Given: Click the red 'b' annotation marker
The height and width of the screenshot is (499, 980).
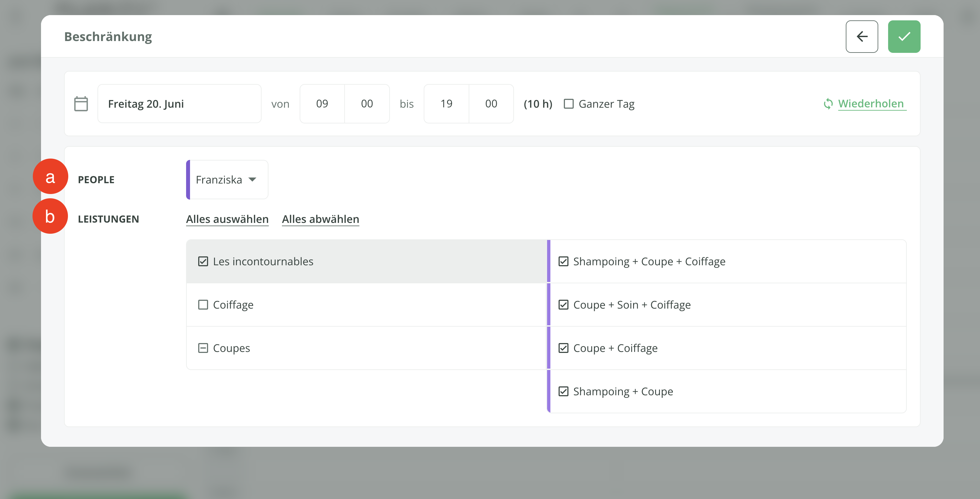Looking at the screenshot, I should tap(50, 216).
